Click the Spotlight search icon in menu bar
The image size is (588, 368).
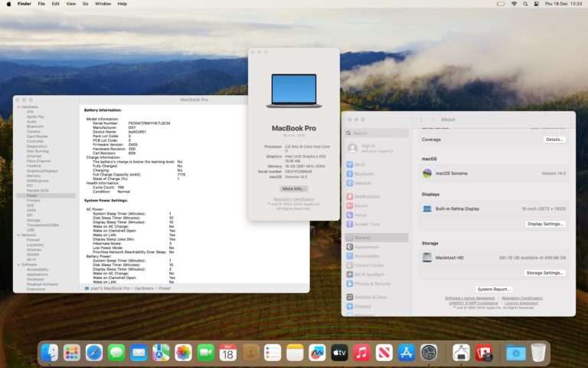tap(525, 4)
